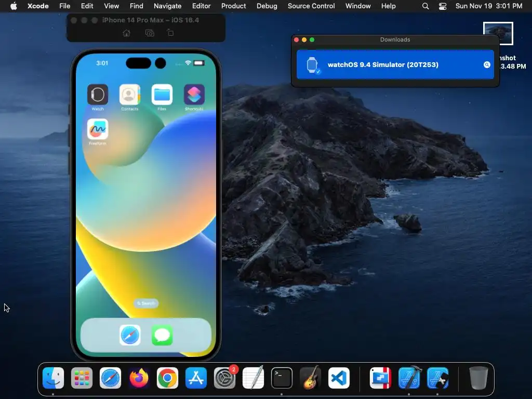Screen dimensions: 532x399
Task: Open TextEdit from the Dock
Action: pos(253,378)
